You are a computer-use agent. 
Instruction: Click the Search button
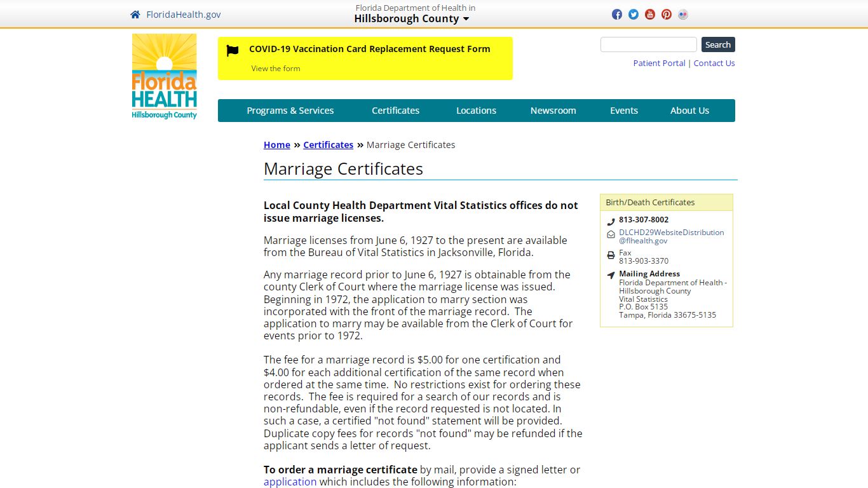[718, 44]
